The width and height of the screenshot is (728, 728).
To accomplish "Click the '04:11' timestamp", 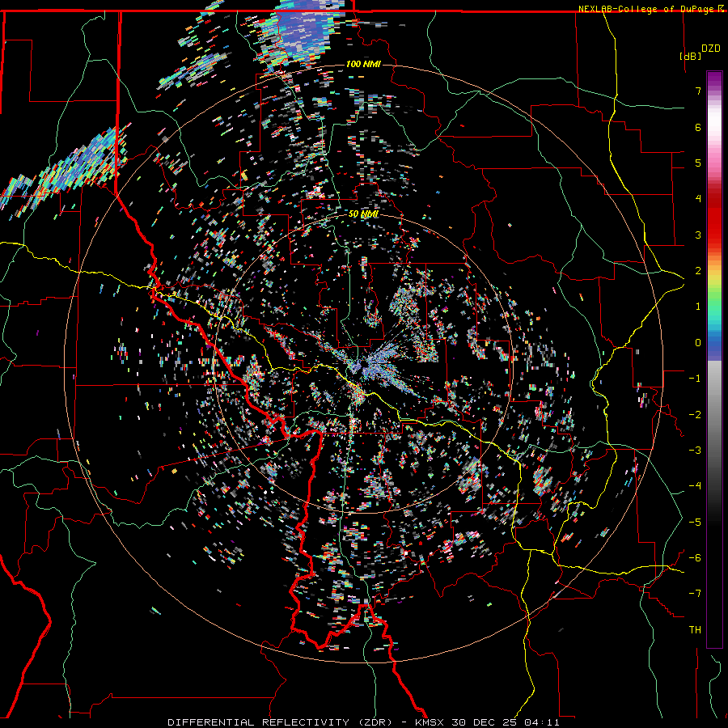I will [542, 722].
